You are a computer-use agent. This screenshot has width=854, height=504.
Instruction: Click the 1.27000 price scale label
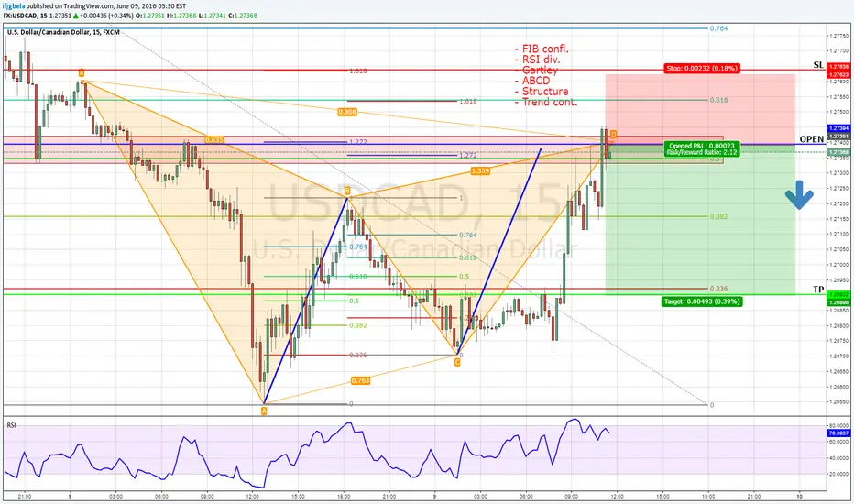click(838, 264)
